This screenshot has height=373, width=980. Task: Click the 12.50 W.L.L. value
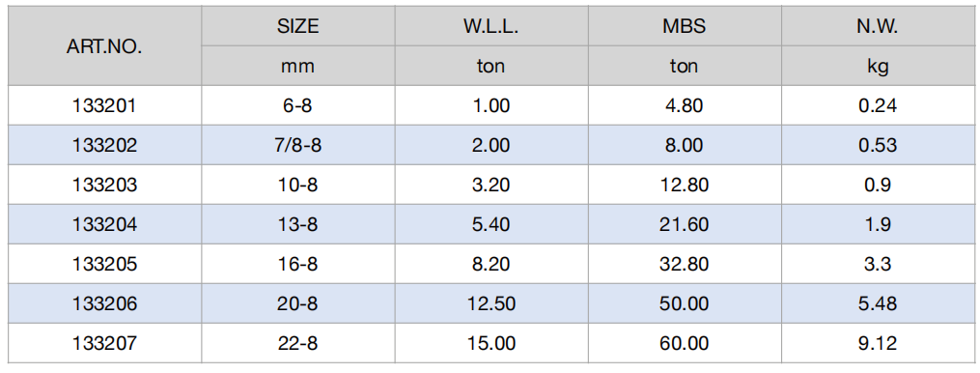(491, 304)
